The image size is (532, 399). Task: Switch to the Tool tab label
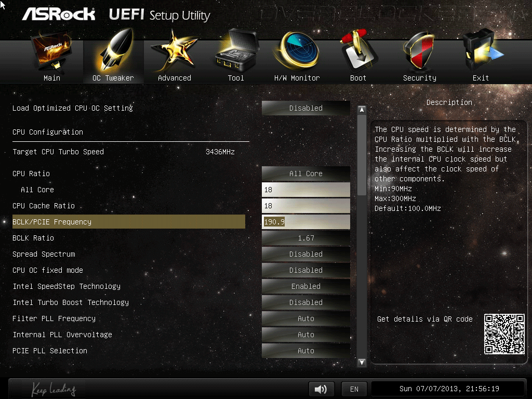(x=236, y=78)
